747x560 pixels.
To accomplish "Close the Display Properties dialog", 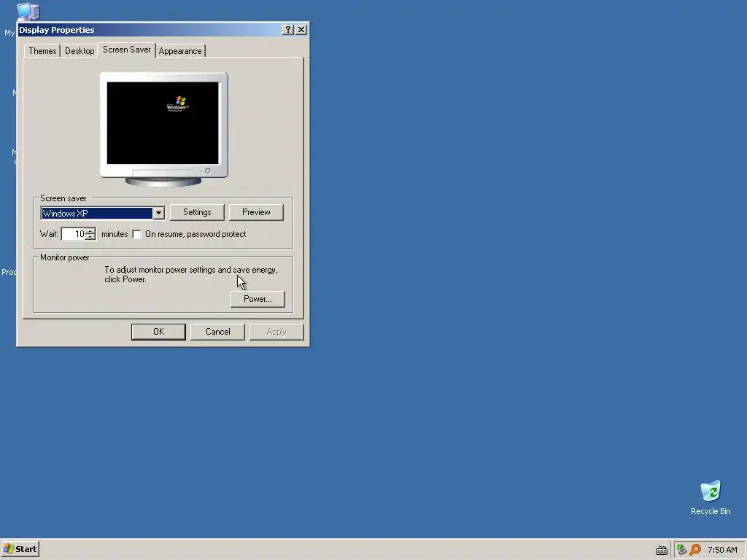I will tap(301, 29).
